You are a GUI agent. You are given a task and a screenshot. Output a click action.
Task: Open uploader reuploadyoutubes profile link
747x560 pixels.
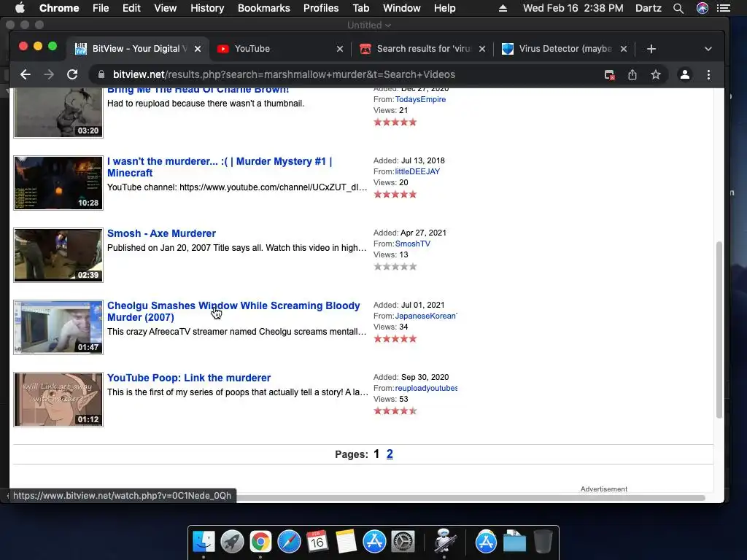(x=426, y=388)
